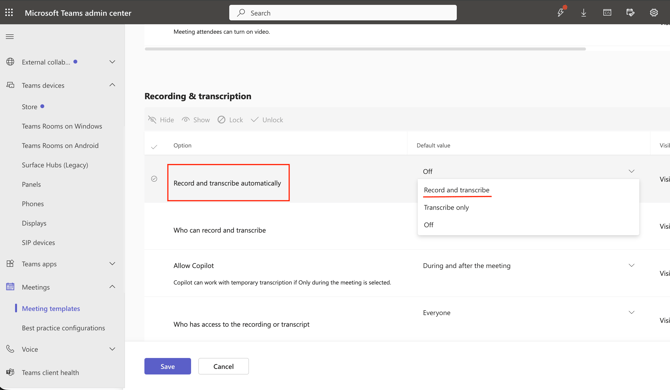
Task: Open the lightning notifications icon with red dot
Action: [561, 12]
